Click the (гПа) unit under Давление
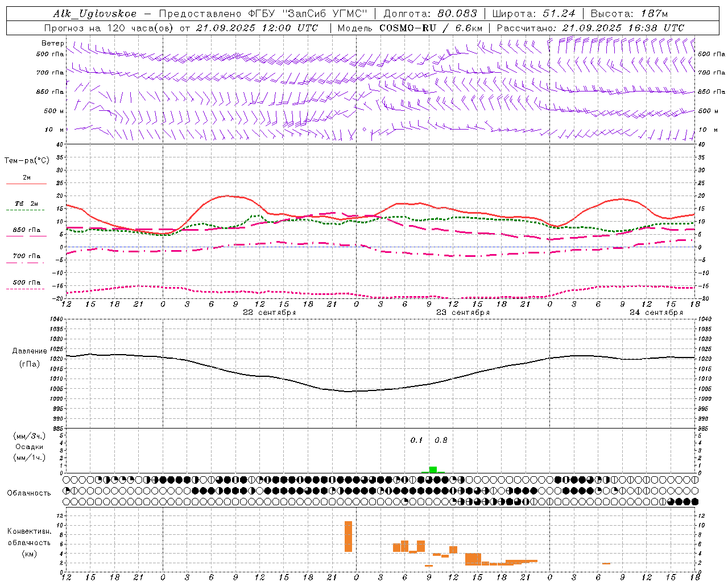The width and height of the screenshot is (728, 582). [x=30, y=364]
